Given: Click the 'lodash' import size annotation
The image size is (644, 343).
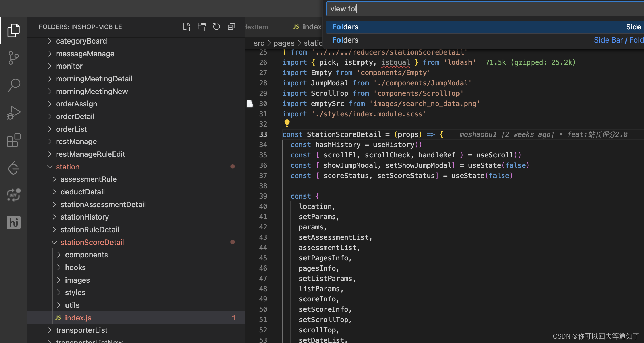Looking at the screenshot, I should tap(530, 62).
